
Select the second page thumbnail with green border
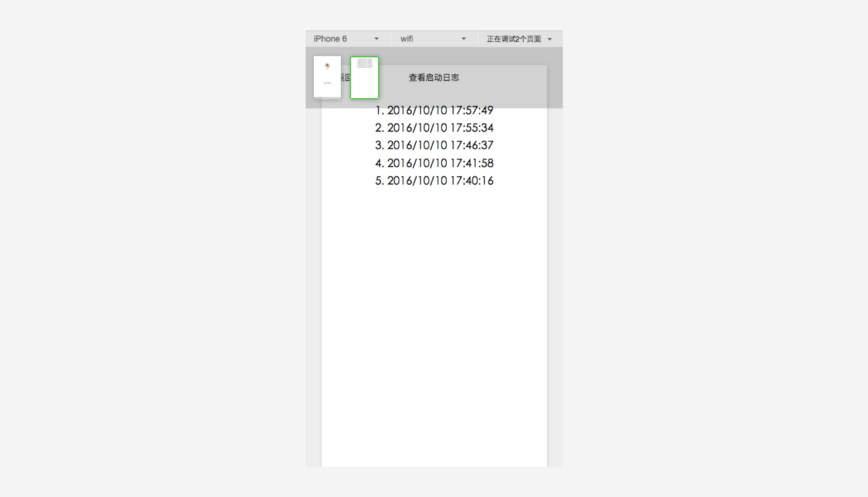[x=364, y=77]
